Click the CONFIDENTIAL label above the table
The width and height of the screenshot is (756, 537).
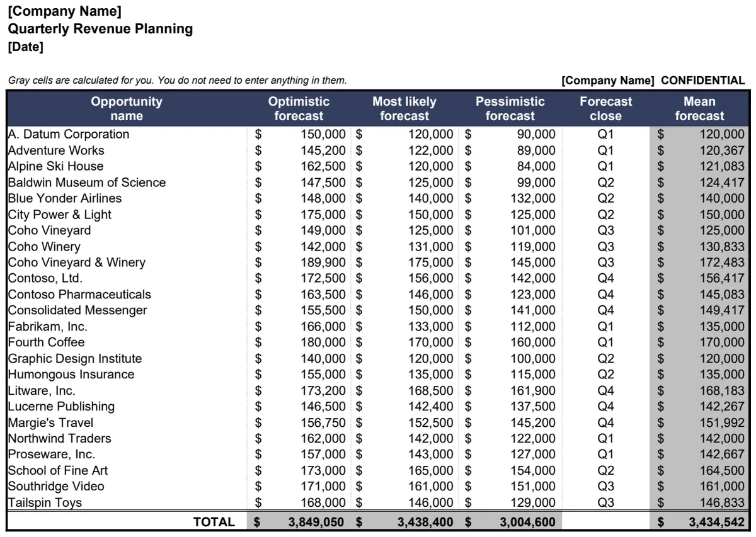(x=702, y=81)
